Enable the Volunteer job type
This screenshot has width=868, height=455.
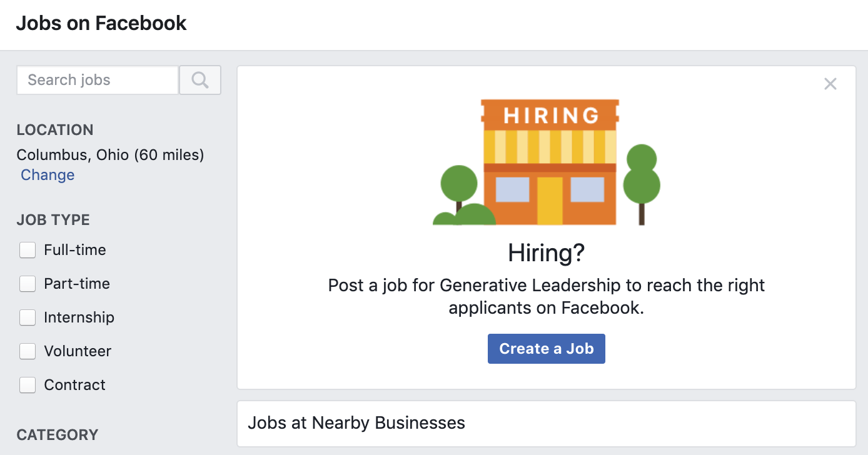28,351
